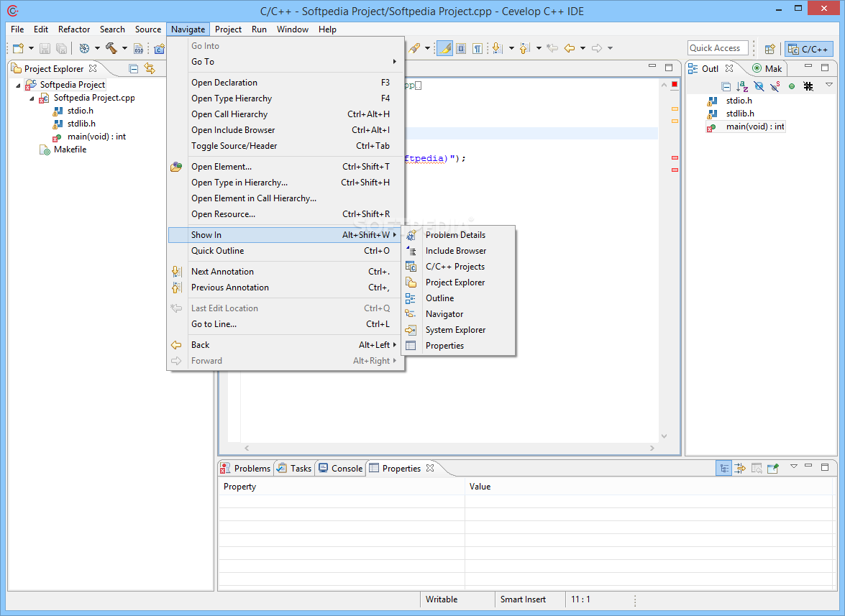Screen dimensions: 845x616
Task: Collapse All in Outline view
Action: [726, 86]
